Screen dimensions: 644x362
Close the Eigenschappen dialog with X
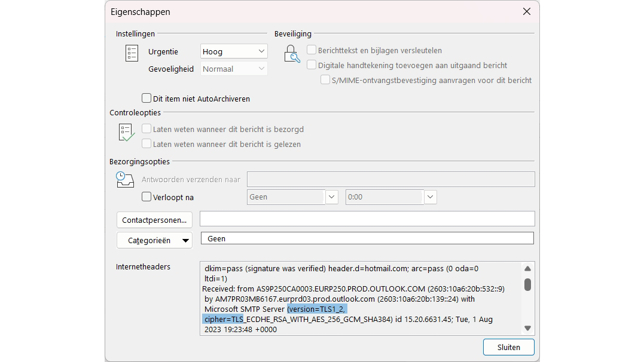click(526, 11)
